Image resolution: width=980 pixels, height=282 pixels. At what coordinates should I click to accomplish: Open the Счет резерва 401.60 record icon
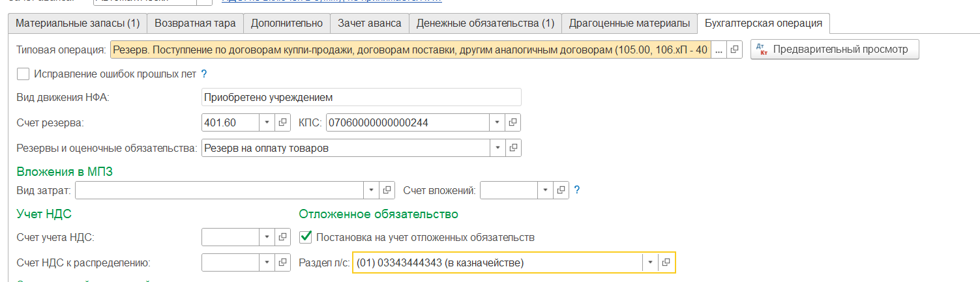click(x=283, y=122)
